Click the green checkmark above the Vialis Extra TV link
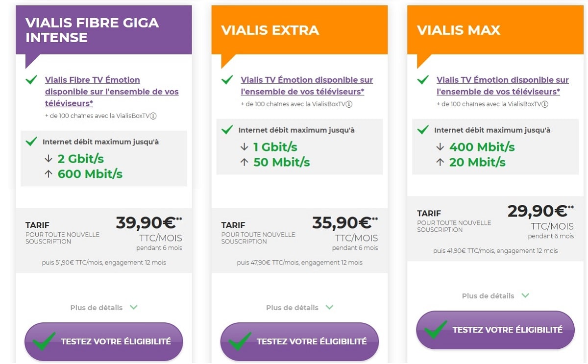The width and height of the screenshot is (588, 364). point(227,79)
